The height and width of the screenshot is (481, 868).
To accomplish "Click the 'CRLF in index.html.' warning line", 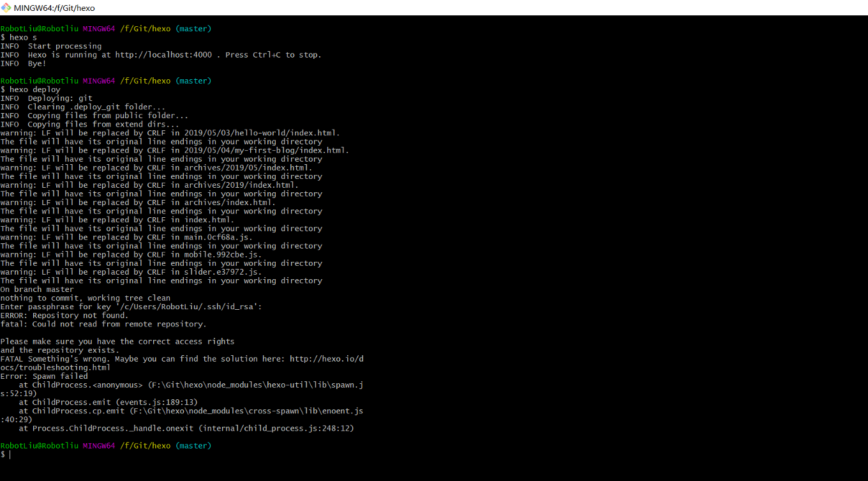I will pos(117,220).
